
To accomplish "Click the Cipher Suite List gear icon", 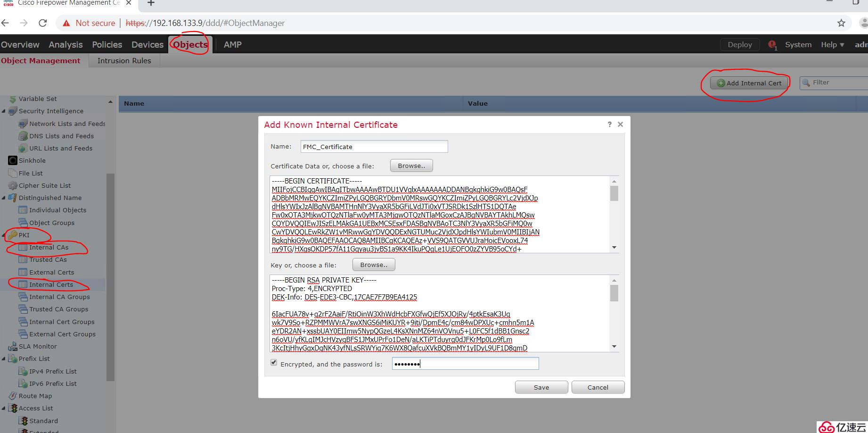I will (13, 186).
